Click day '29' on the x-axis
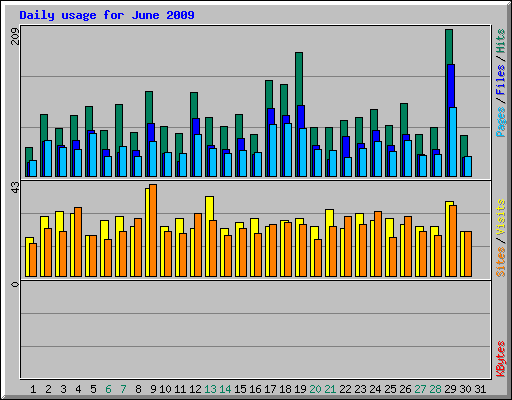Image resolution: width=512 pixels, height=400 pixels. pos(450,389)
